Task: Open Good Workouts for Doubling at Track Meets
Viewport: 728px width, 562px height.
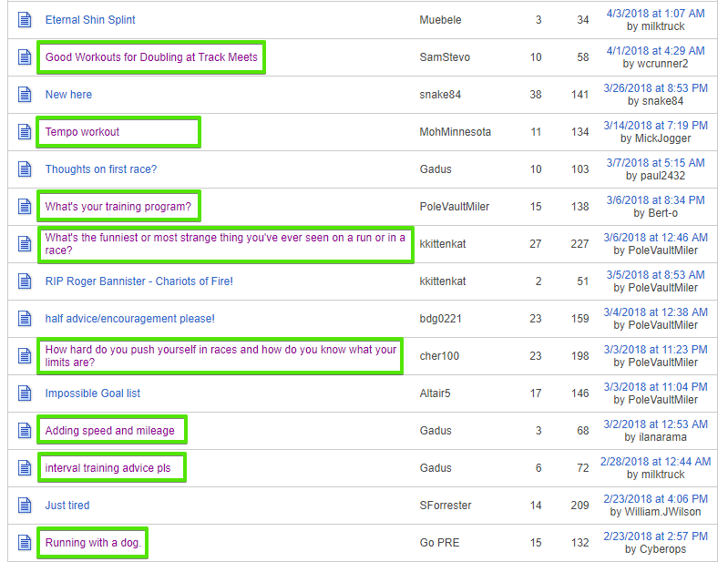Action: (x=151, y=57)
